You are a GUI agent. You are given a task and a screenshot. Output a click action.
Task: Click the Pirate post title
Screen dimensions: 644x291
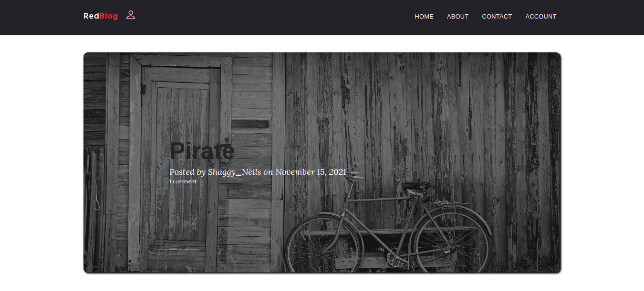(202, 151)
